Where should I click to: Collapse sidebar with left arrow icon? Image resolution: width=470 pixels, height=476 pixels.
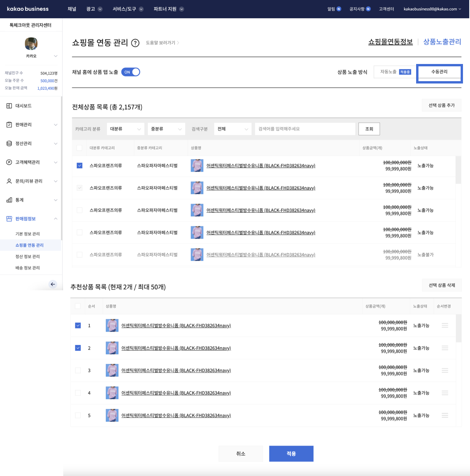[53, 284]
